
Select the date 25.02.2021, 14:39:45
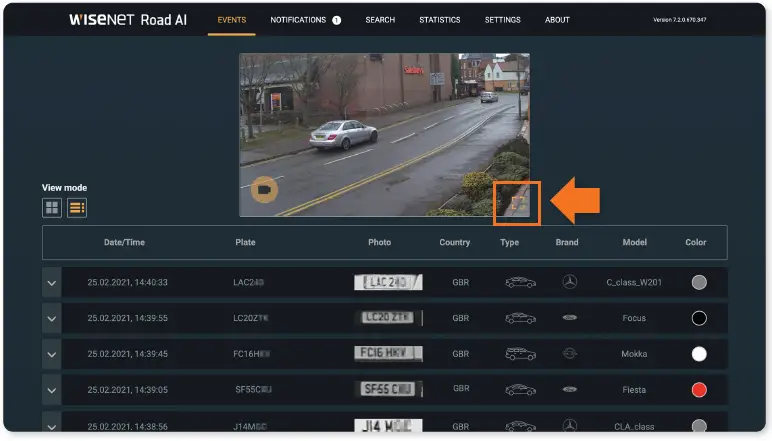(x=128, y=354)
